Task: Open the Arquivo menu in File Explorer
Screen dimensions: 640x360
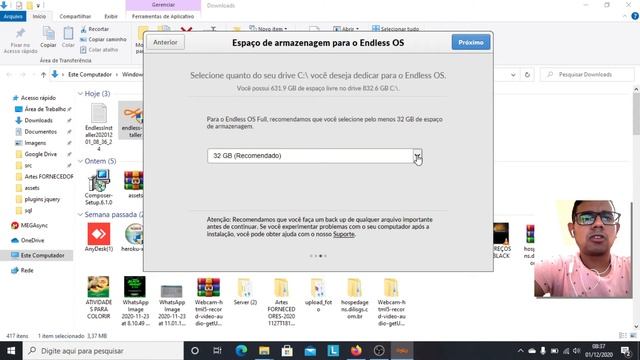Action: click(x=13, y=16)
